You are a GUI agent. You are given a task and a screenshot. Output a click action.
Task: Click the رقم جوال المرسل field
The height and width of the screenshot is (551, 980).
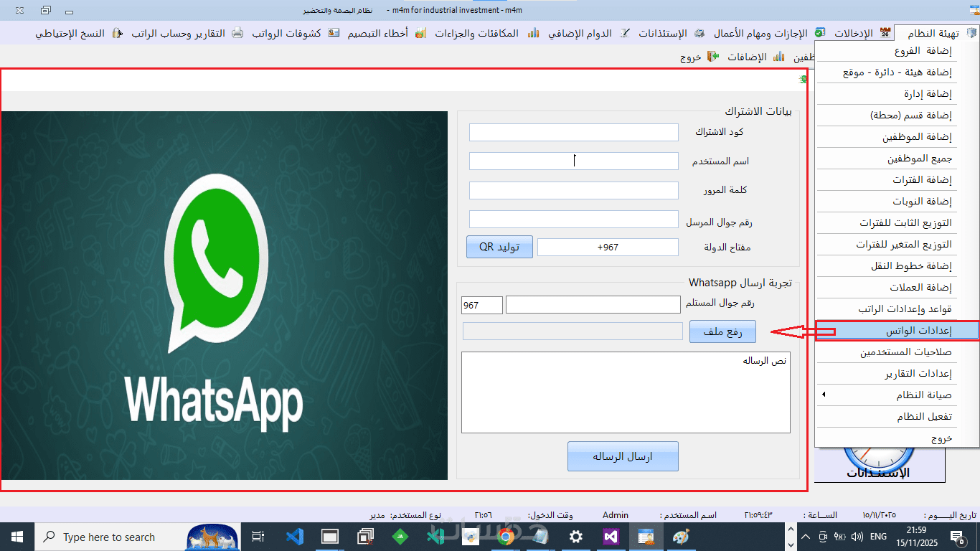[573, 219]
